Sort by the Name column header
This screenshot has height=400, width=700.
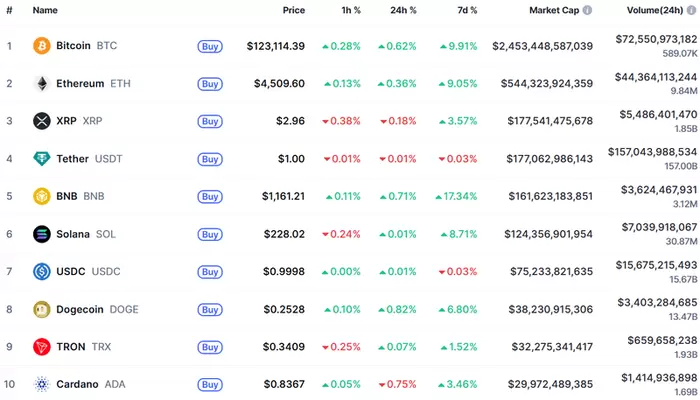point(45,10)
